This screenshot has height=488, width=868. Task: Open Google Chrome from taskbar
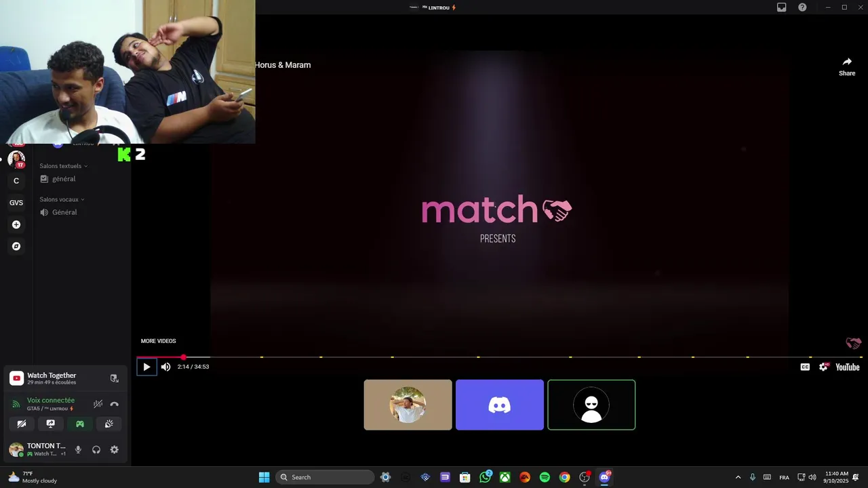tap(564, 477)
